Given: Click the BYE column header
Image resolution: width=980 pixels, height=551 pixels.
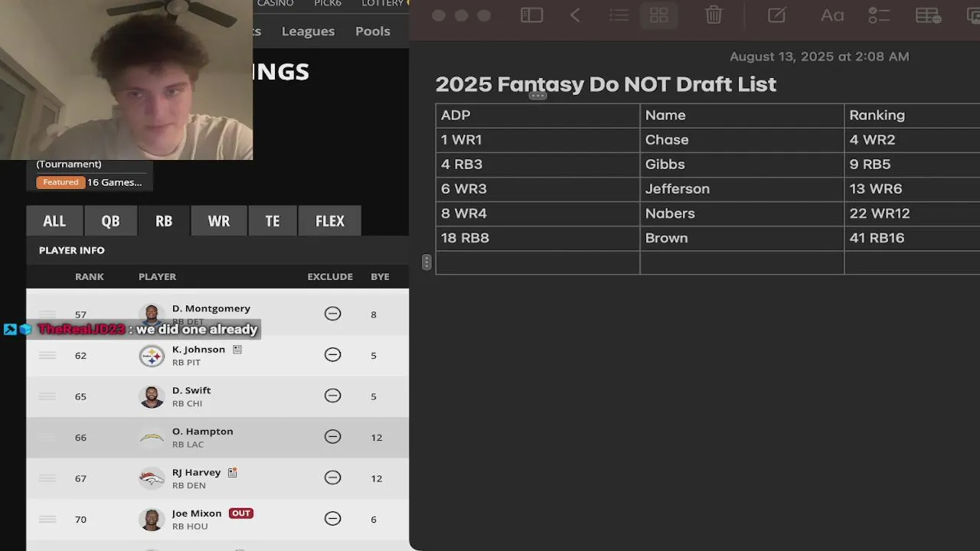Looking at the screenshot, I should [x=380, y=276].
